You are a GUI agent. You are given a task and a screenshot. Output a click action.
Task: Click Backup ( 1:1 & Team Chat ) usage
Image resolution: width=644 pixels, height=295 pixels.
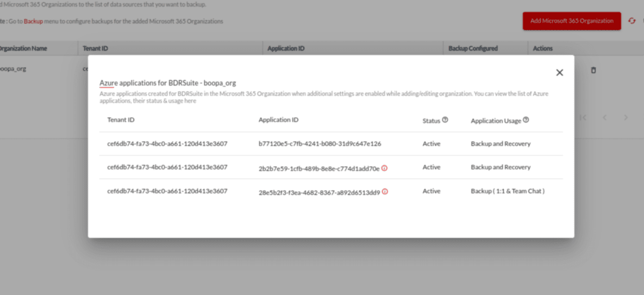(508, 192)
